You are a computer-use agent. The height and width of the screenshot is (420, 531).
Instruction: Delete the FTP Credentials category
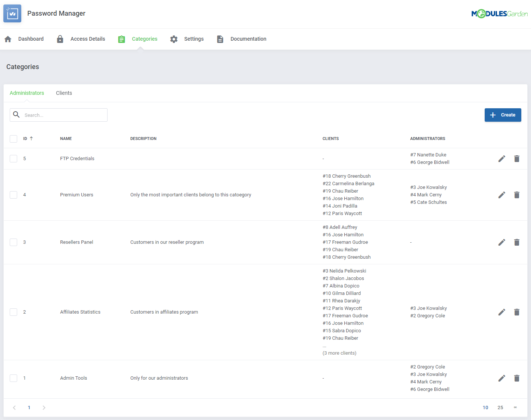(517, 159)
